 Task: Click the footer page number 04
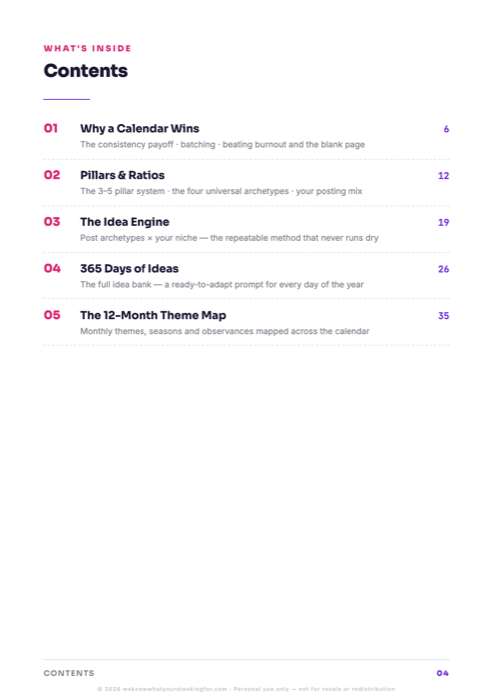(x=443, y=673)
